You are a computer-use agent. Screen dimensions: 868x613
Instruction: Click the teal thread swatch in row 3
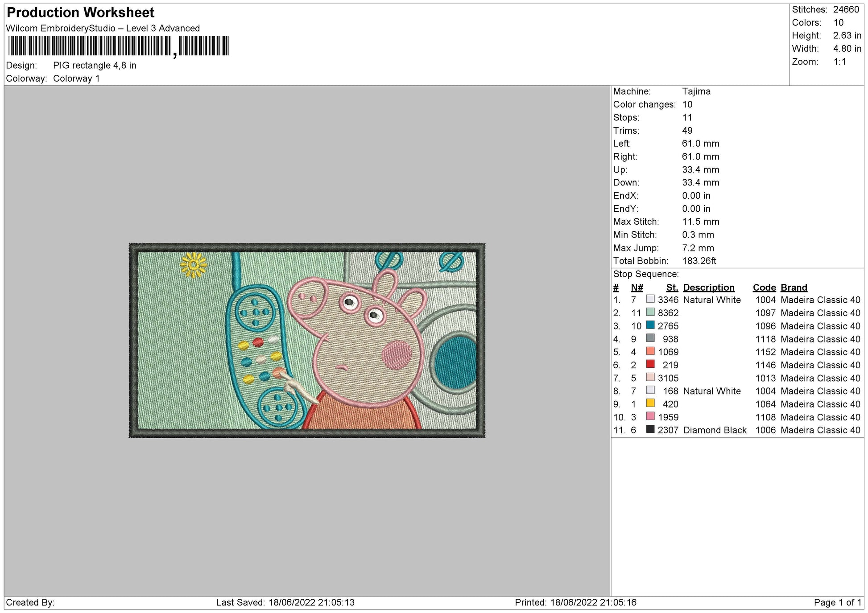(x=651, y=326)
